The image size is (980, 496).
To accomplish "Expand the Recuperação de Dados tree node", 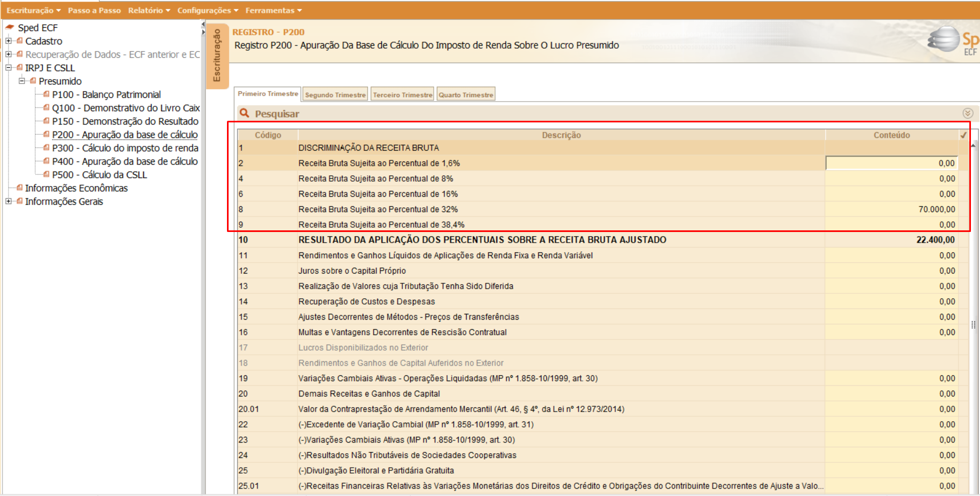I will (9, 54).
